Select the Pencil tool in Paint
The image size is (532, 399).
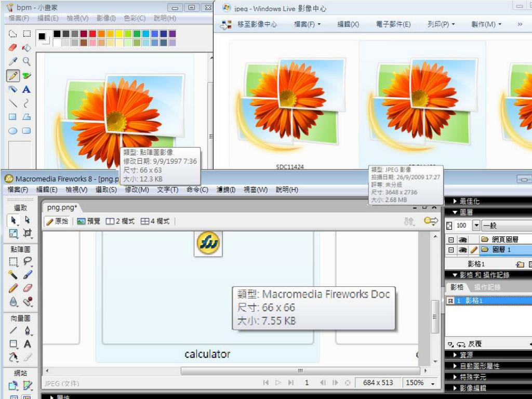12,75
